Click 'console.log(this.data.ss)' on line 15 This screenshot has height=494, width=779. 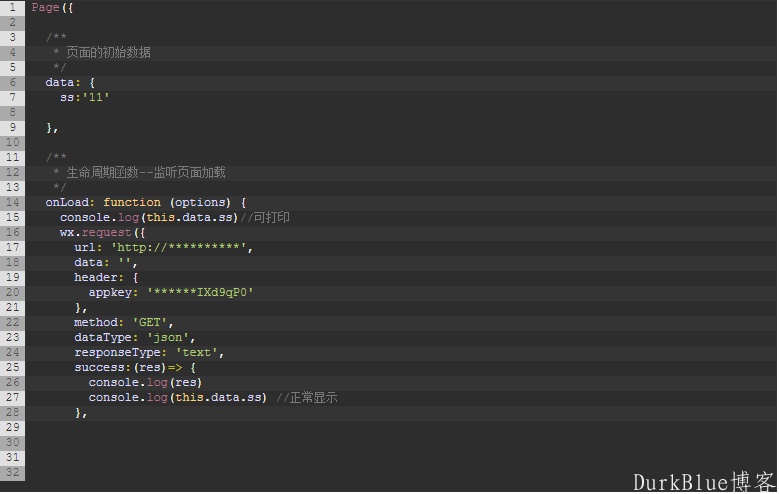149,217
